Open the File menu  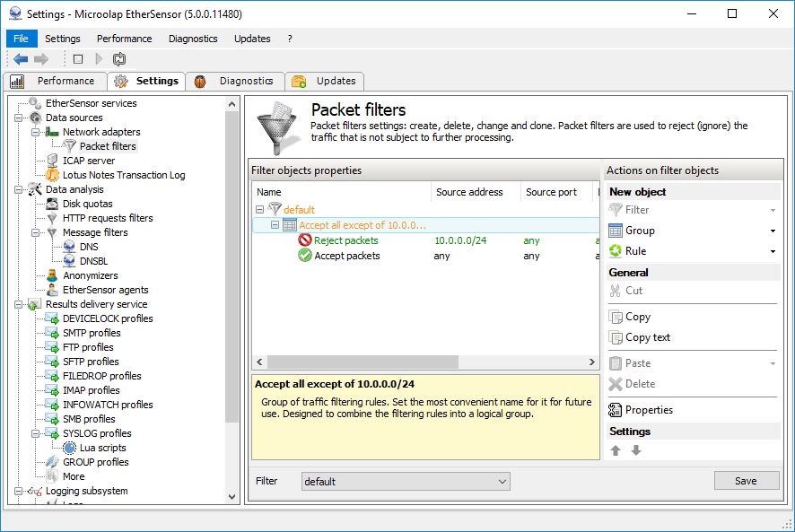tap(22, 39)
